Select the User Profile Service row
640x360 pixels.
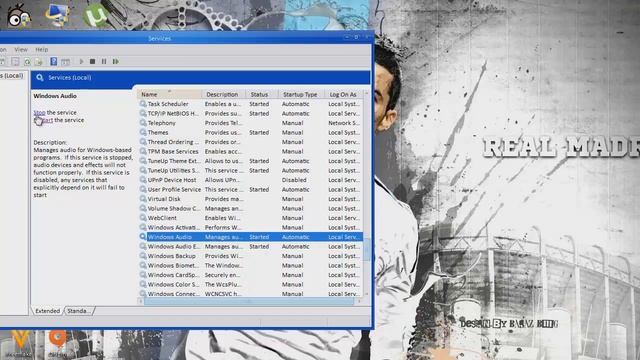click(x=250, y=189)
